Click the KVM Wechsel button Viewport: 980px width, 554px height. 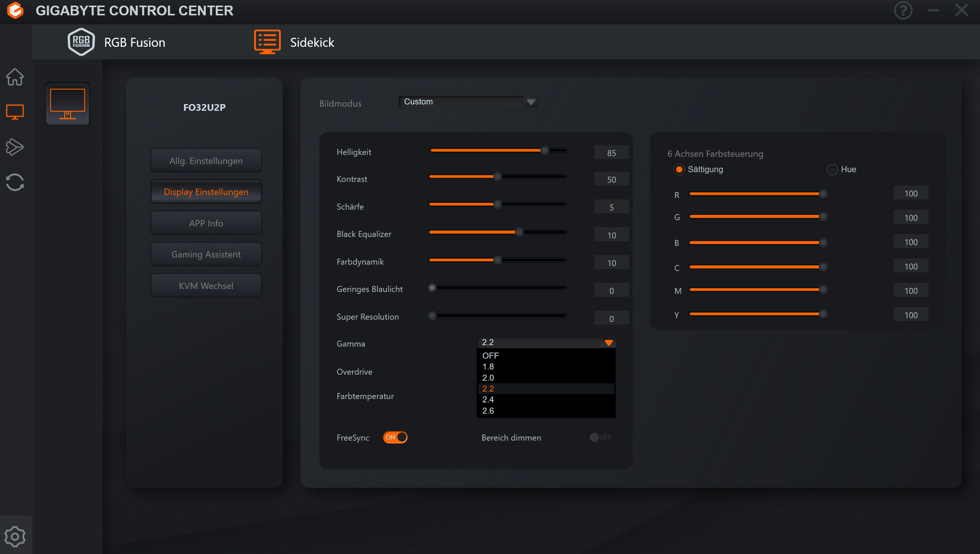click(x=206, y=285)
